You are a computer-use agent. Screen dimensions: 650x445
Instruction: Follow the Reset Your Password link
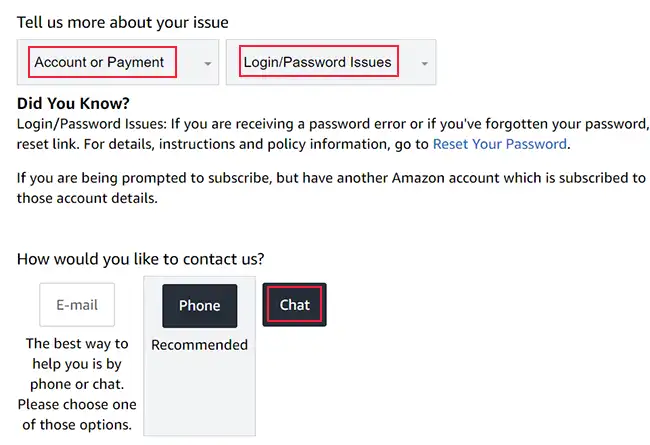tap(499, 144)
